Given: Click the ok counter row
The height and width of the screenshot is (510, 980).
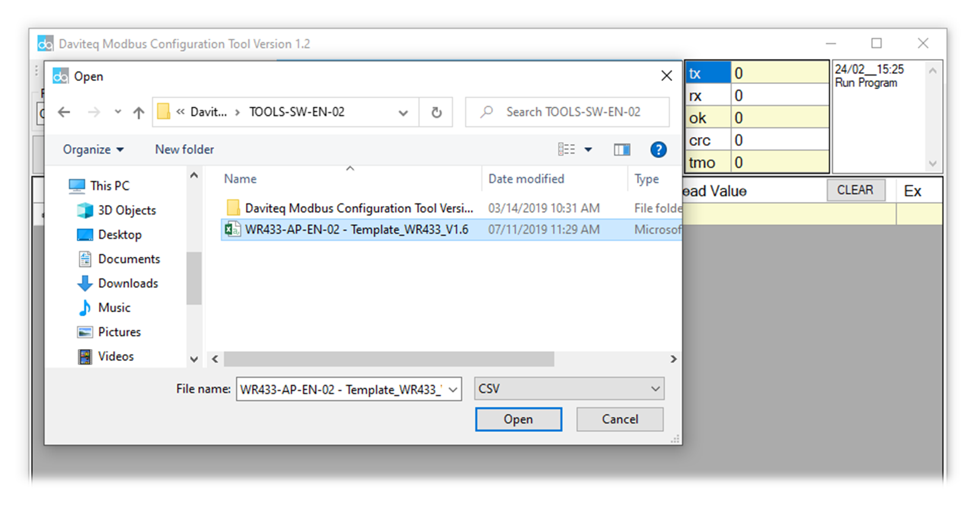Looking at the screenshot, I should [x=757, y=117].
